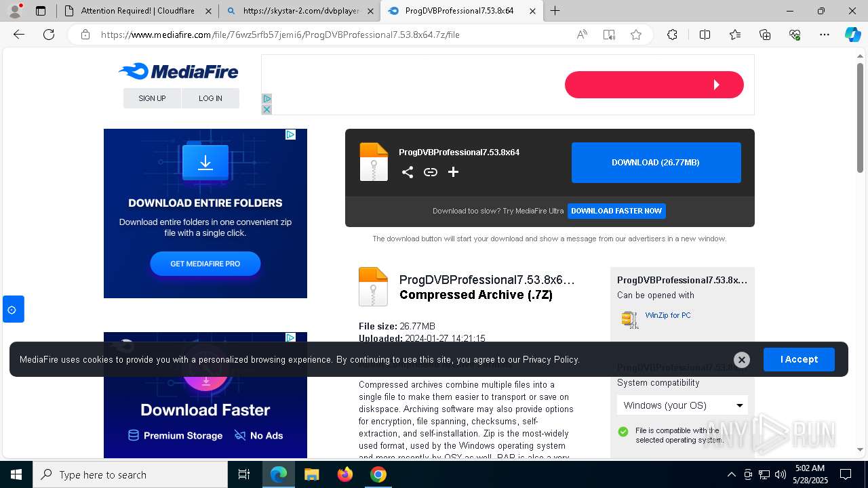The height and width of the screenshot is (488, 868).
Task: Close the ProgDVBProfessional tab
Action: [532, 11]
